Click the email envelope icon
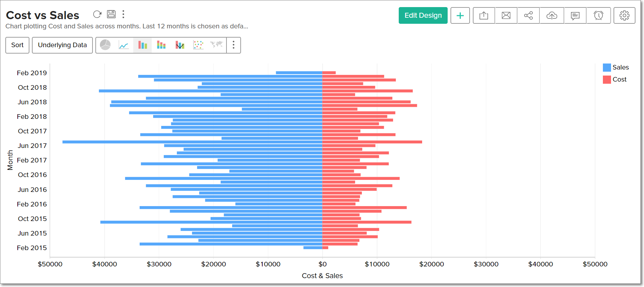This screenshot has height=287, width=644. tap(506, 16)
